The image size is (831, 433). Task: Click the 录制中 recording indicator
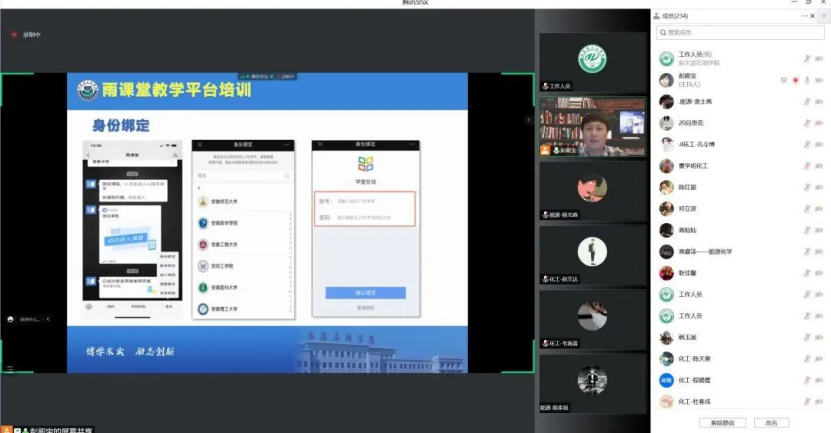tap(26, 34)
